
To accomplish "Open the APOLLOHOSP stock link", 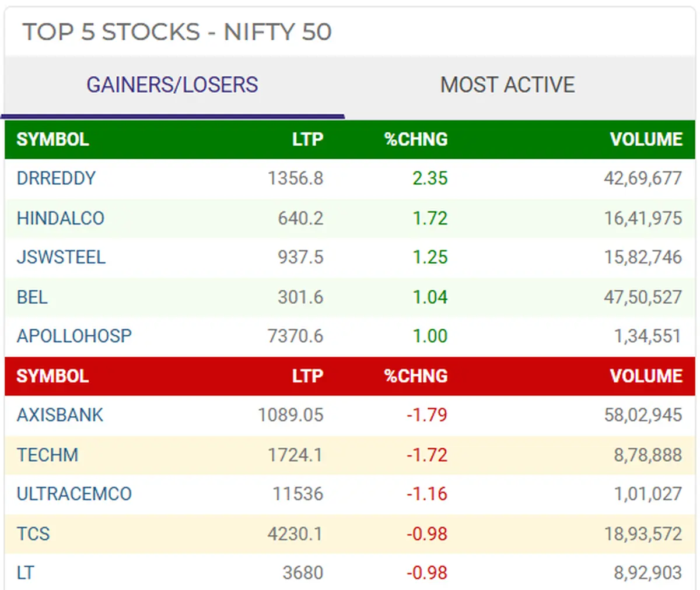I will (74, 336).
